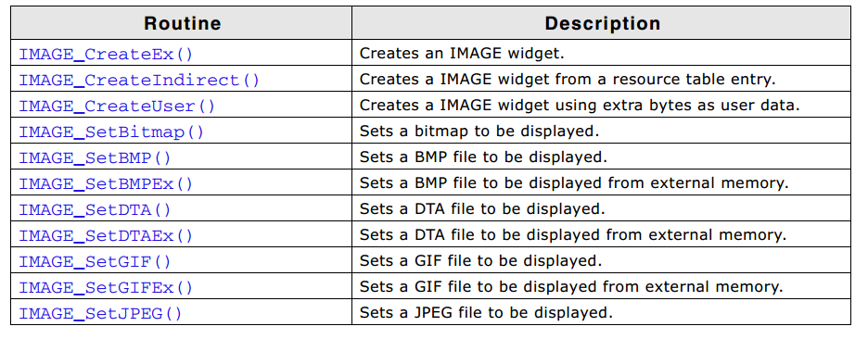Select the IMAGE_SetDTA() link
The image size is (868, 339).
click(x=95, y=209)
